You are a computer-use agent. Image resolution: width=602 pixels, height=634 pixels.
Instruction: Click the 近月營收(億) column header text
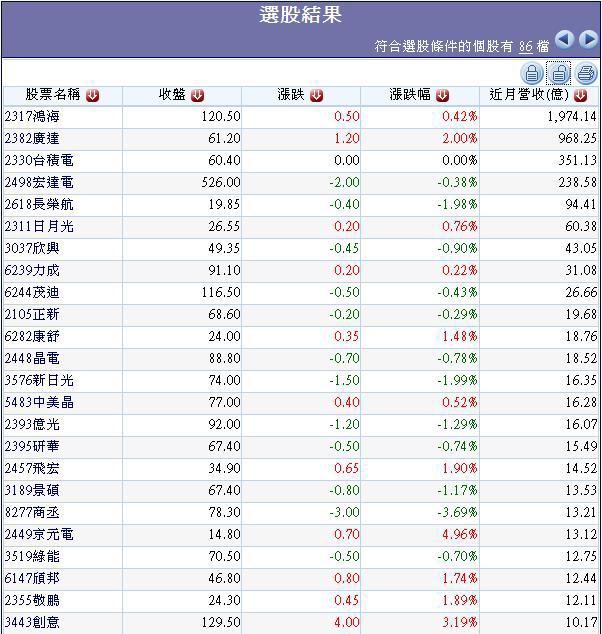coord(529,95)
